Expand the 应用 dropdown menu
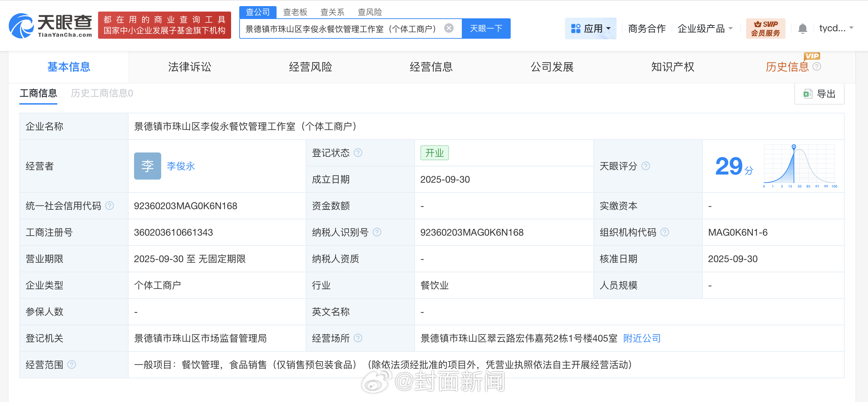This screenshot has height=402, width=868. pos(590,28)
